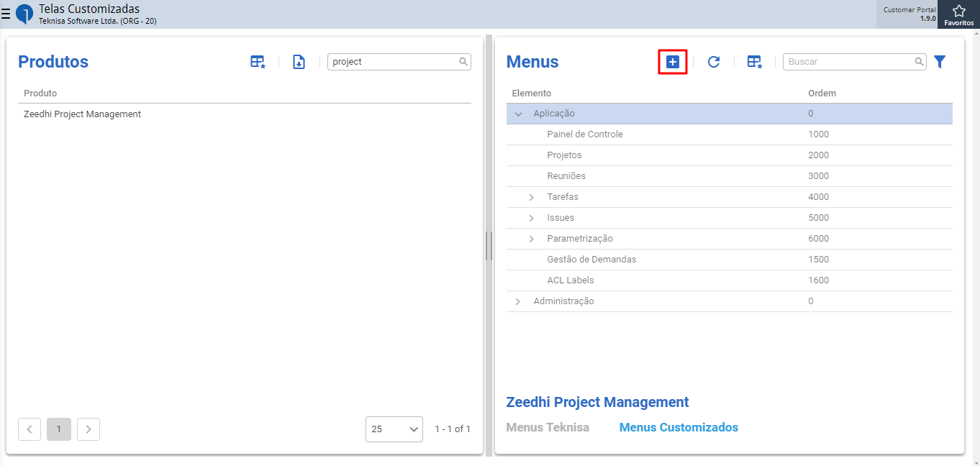Click the Produtos export download icon
This screenshot has height=466, width=980.
pos(299,62)
